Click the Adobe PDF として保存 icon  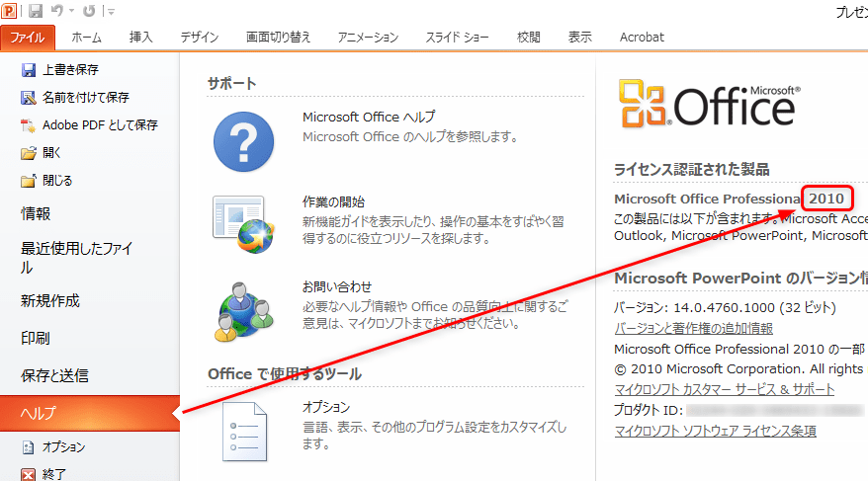(x=29, y=126)
